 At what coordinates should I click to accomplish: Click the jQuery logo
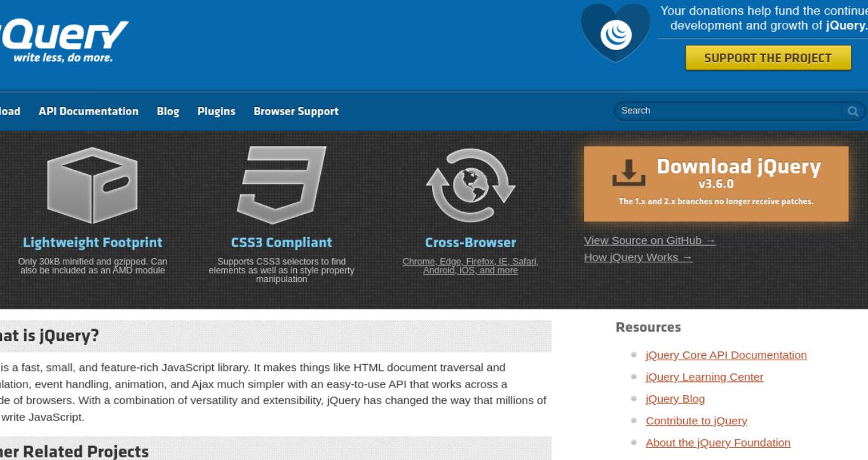64,41
